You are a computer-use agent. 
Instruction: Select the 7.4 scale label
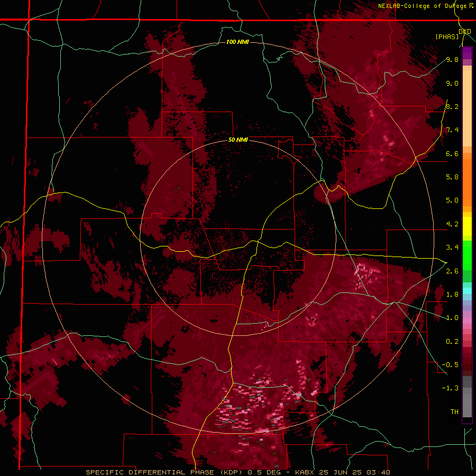(452, 130)
